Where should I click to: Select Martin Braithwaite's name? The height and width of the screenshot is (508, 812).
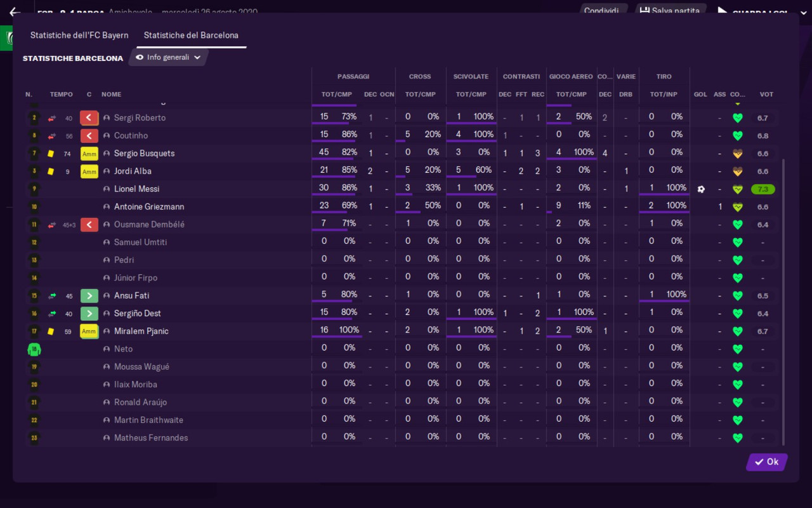[148, 420]
